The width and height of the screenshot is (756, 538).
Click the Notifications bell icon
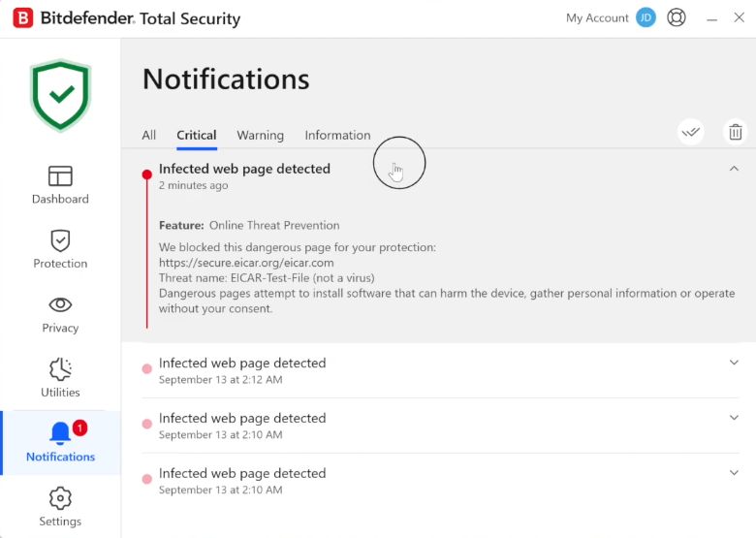[x=60, y=432]
